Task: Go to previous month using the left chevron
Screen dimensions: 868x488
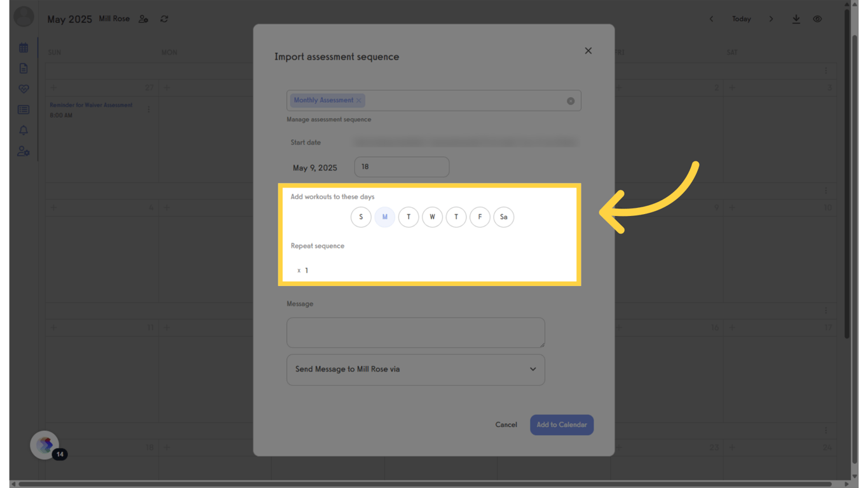Action: click(711, 19)
